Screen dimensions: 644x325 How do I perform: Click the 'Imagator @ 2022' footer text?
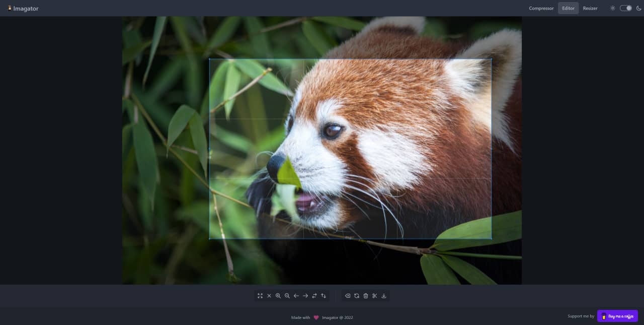click(338, 317)
